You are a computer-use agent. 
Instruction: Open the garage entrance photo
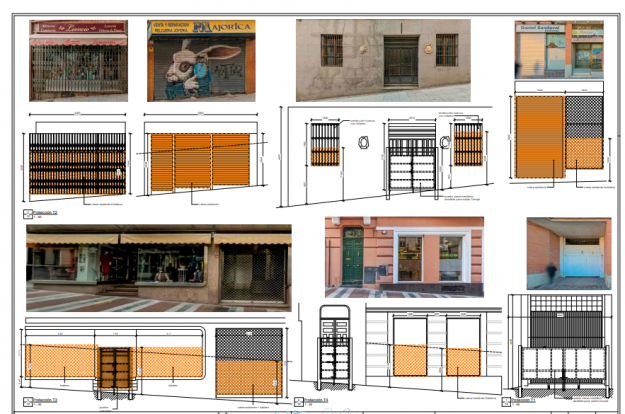[568, 253]
